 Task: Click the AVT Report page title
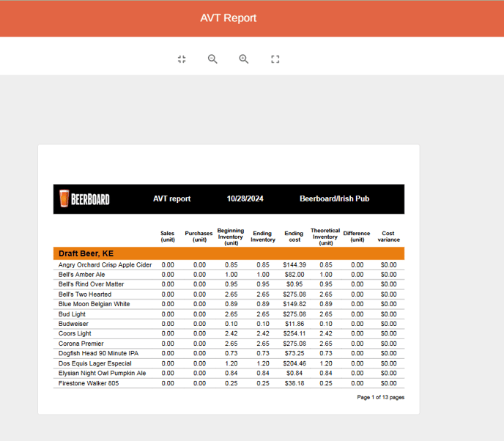click(x=229, y=18)
